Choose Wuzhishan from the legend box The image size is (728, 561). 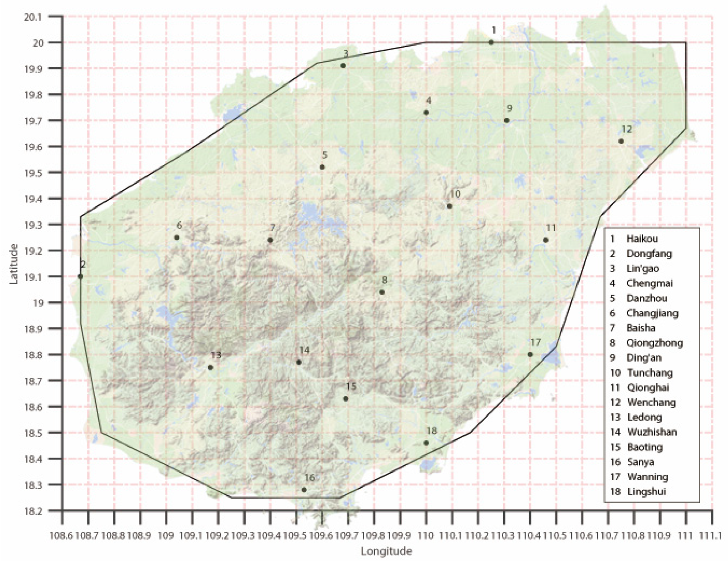651,432
